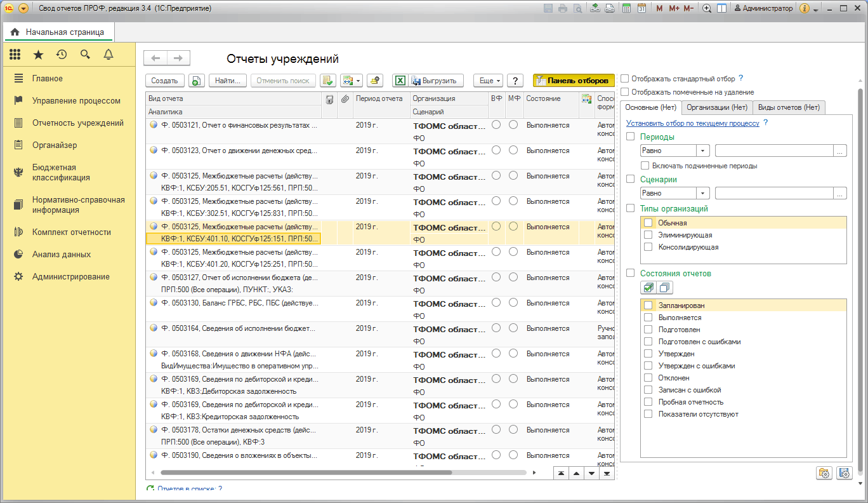Image resolution: width=868 pixels, height=503 pixels.
Task: Tick the Сценарии filter checkbox
Action: coord(631,180)
